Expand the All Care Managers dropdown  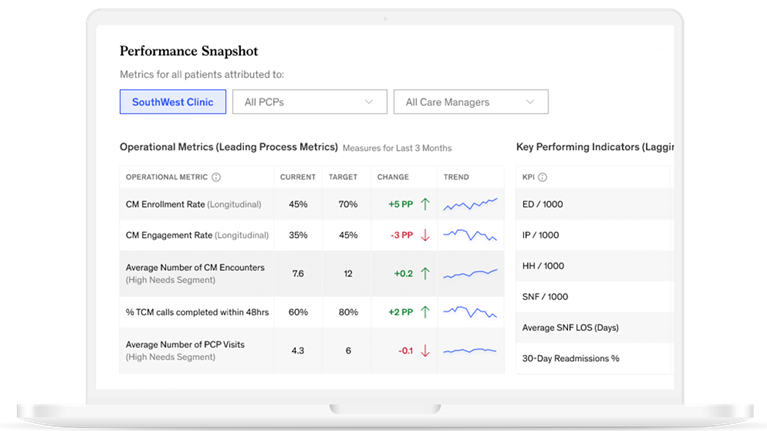point(471,102)
